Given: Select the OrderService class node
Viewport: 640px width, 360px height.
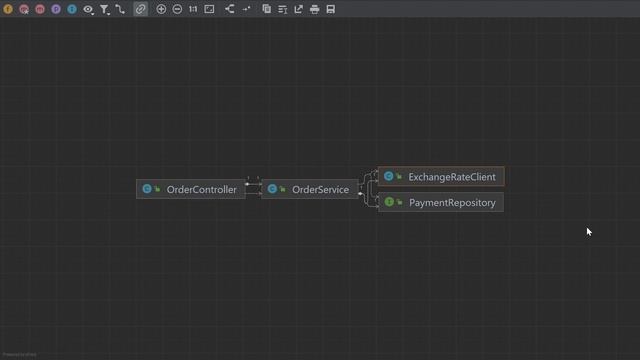Looking at the screenshot, I should point(310,189).
